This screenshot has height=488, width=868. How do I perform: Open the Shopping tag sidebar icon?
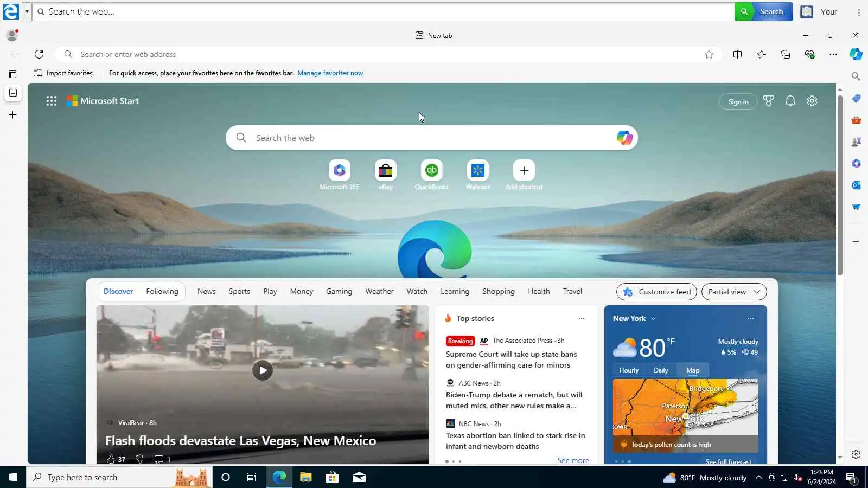[x=856, y=98]
